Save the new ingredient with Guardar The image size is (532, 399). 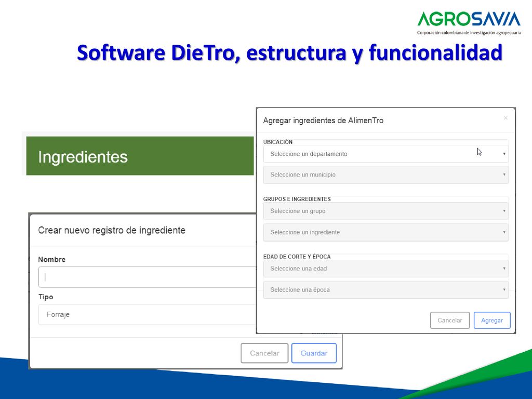(x=314, y=353)
